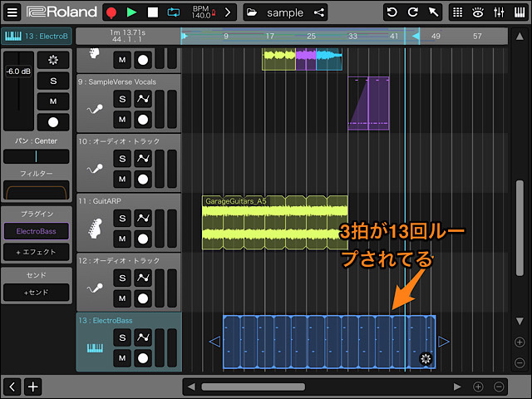Open automation for SampleVerse Vocals track
This screenshot has width=532, height=399.
(x=143, y=99)
